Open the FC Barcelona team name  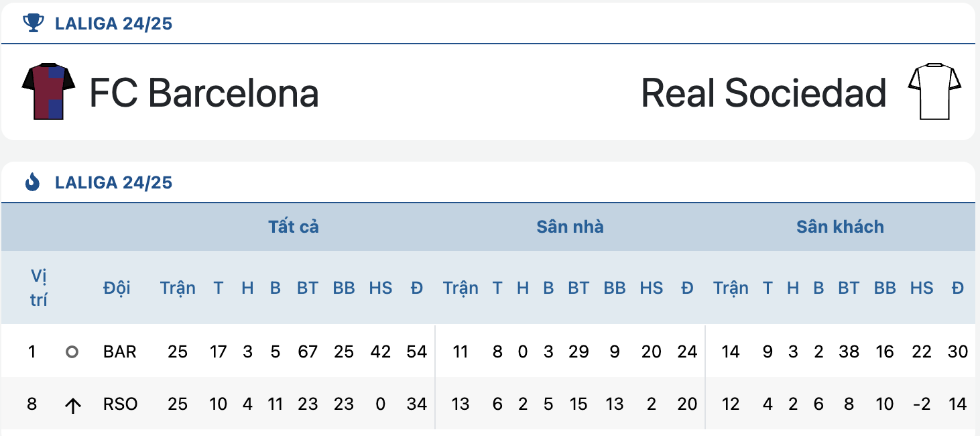(204, 93)
